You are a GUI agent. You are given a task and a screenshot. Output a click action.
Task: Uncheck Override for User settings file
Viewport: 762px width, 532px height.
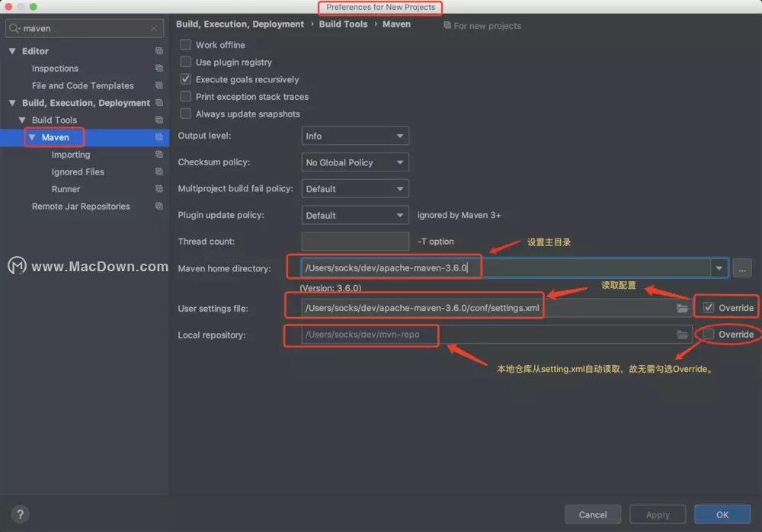[x=709, y=308]
